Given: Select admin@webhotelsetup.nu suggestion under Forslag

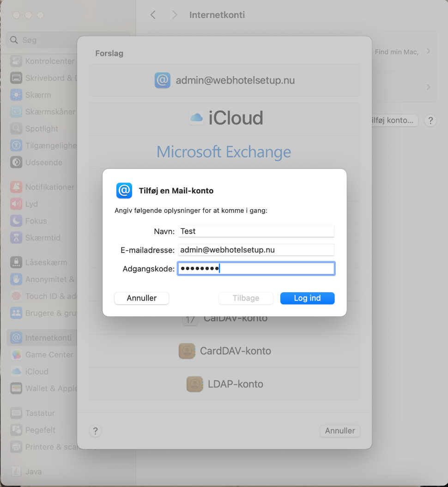Looking at the screenshot, I should click(224, 80).
